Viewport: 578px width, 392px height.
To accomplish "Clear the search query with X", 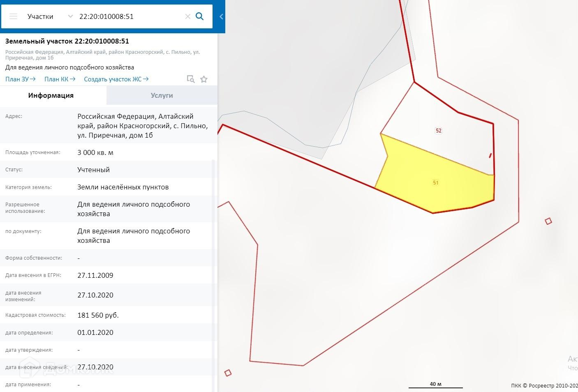I will coord(187,16).
